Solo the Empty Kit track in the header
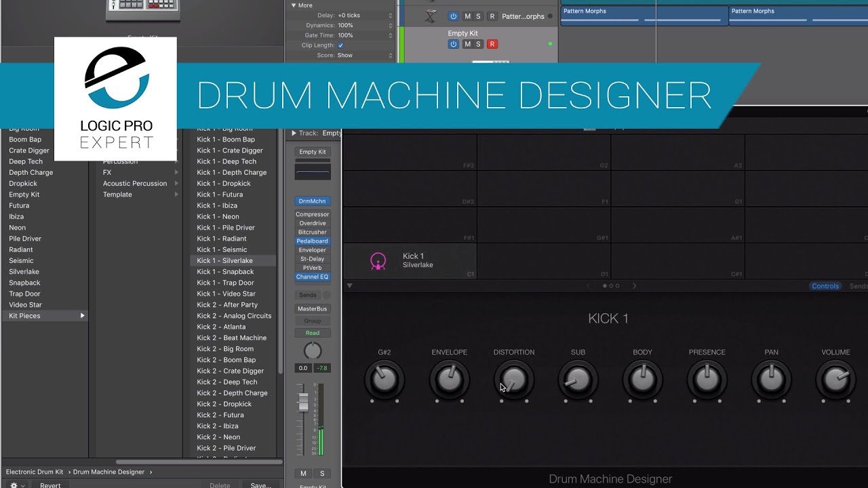868x488 pixels. [478, 44]
